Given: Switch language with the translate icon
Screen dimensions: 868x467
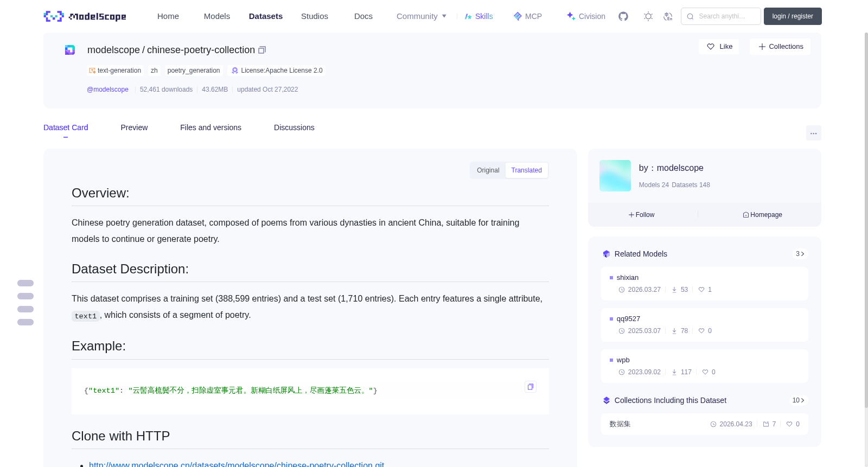Looking at the screenshot, I should (668, 16).
